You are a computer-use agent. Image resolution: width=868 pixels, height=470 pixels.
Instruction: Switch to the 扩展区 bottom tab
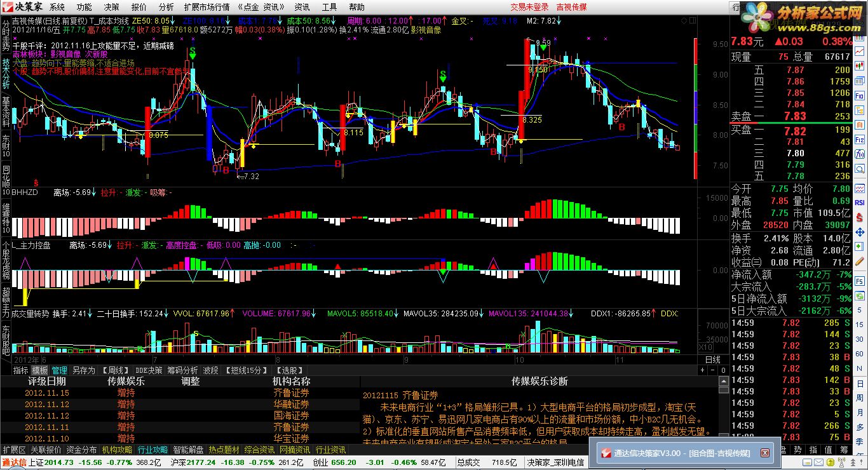pos(15,450)
